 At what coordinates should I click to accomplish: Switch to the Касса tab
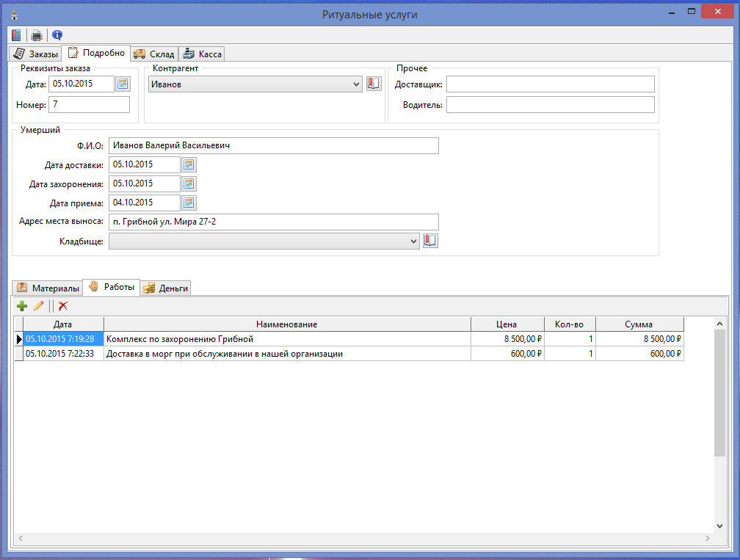[x=202, y=54]
